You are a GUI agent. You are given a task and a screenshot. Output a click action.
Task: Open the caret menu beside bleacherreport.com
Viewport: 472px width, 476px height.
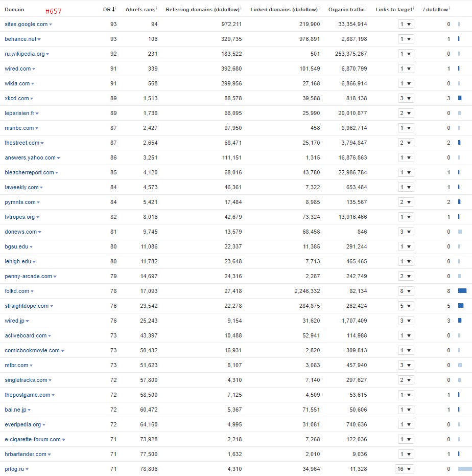57,173
